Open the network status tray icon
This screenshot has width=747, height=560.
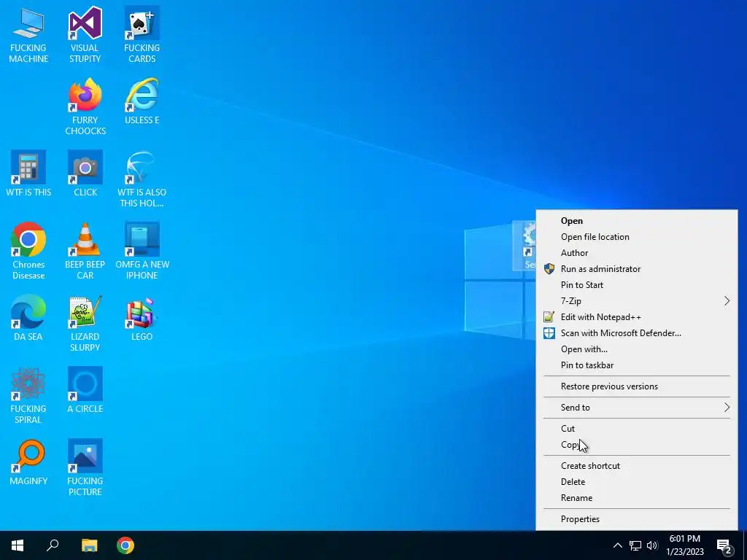(635, 545)
